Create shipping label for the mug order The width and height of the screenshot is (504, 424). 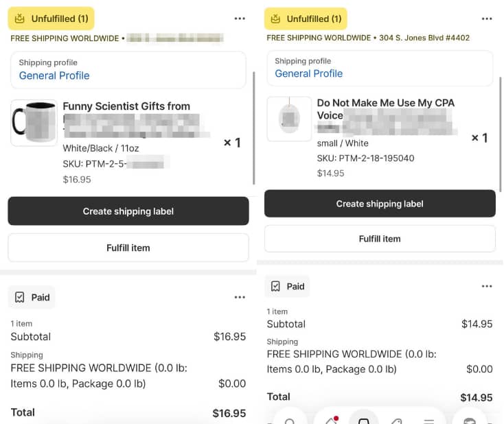128,211
